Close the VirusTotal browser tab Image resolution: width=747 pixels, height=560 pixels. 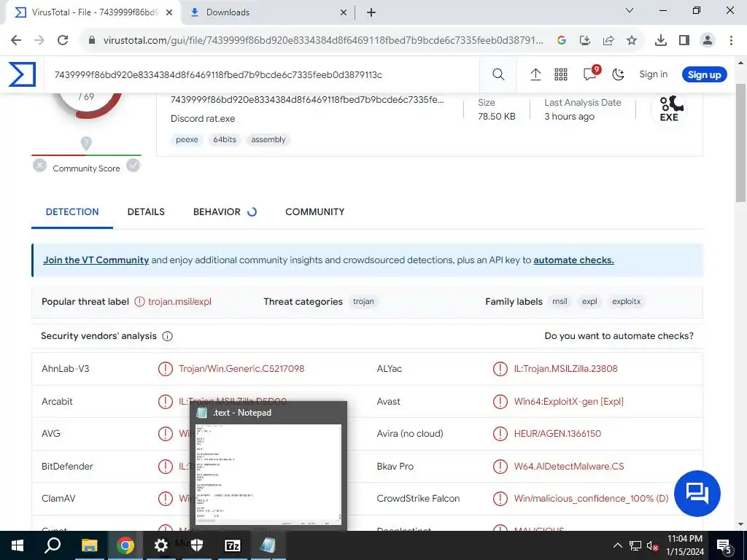[169, 12]
